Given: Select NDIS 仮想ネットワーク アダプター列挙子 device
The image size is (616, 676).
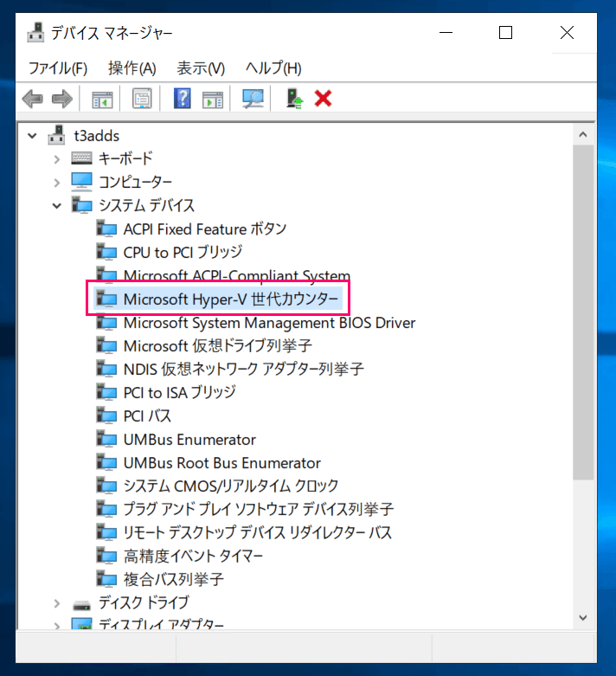Looking at the screenshot, I should pos(244,369).
